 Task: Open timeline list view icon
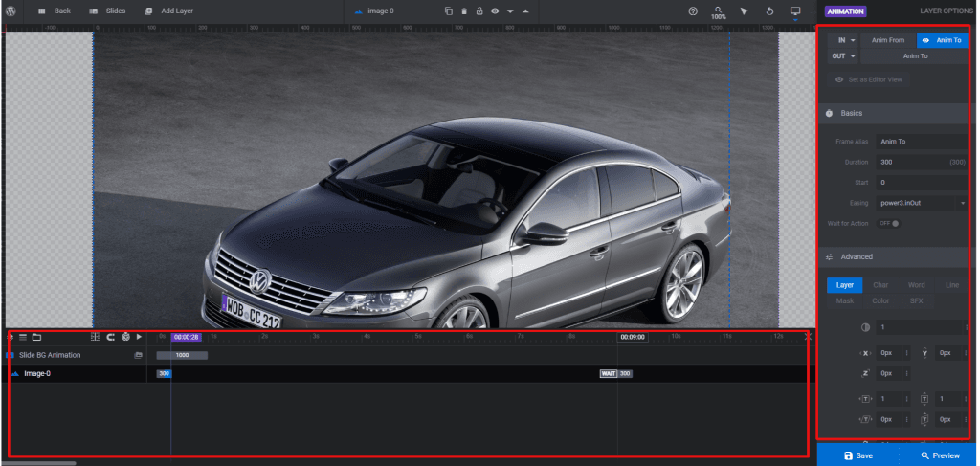click(x=23, y=338)
